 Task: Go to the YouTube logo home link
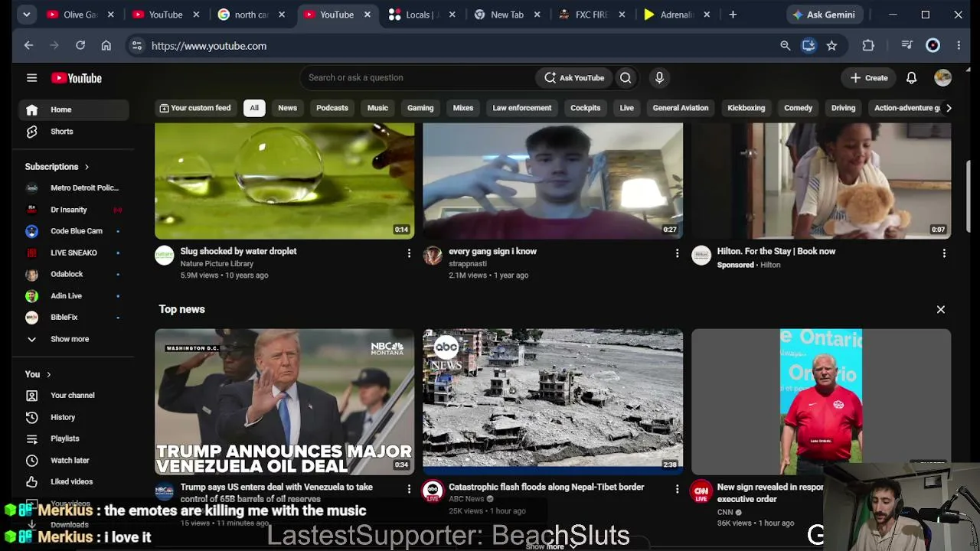pyautogui.click(x=77, y=77)
